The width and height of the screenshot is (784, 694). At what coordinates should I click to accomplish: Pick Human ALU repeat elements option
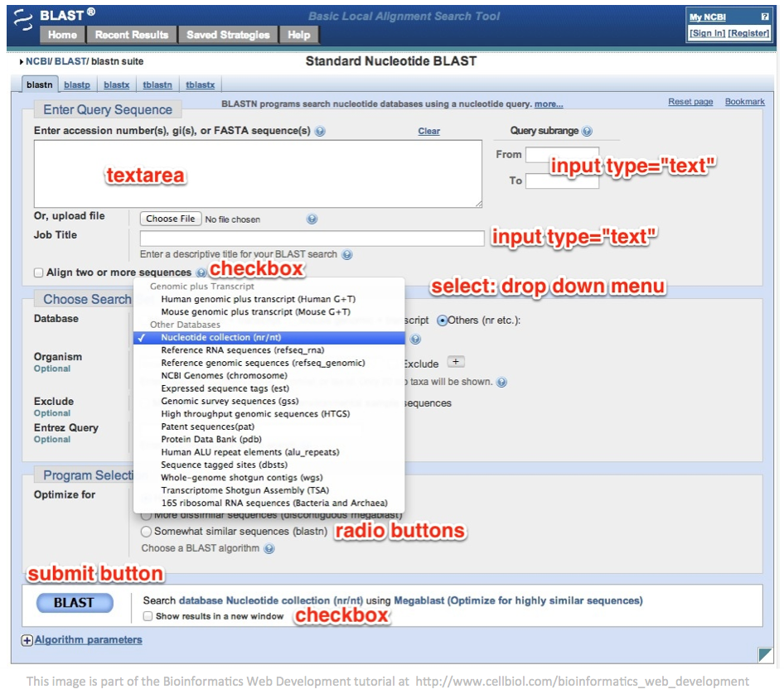click(269, 452)
